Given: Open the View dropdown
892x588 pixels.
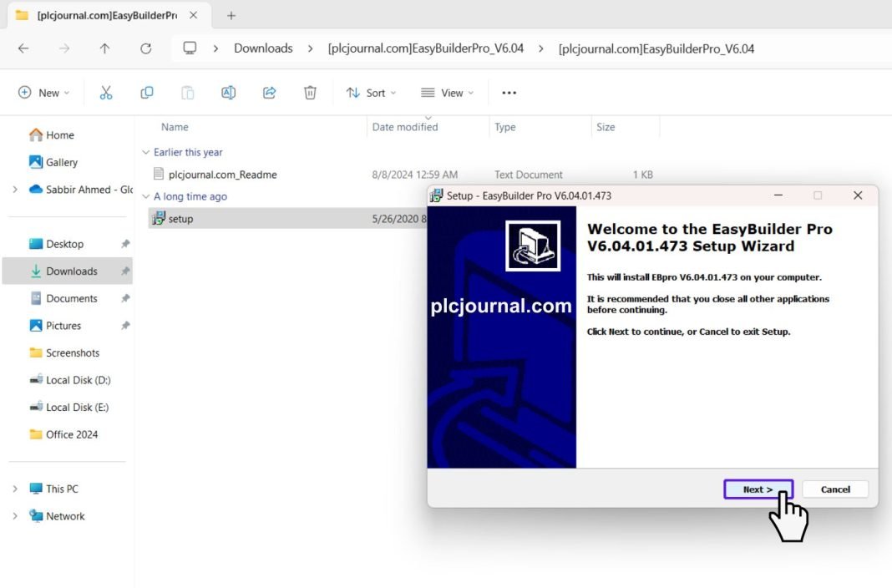Looking at the screenshot, I should coord(447,92).
